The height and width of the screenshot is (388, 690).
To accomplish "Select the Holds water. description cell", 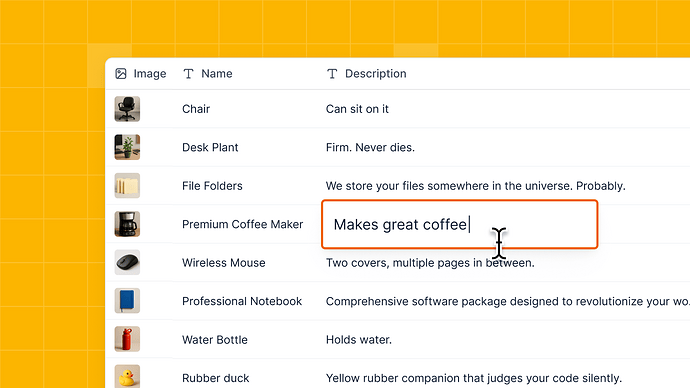I will click(359, 340).
